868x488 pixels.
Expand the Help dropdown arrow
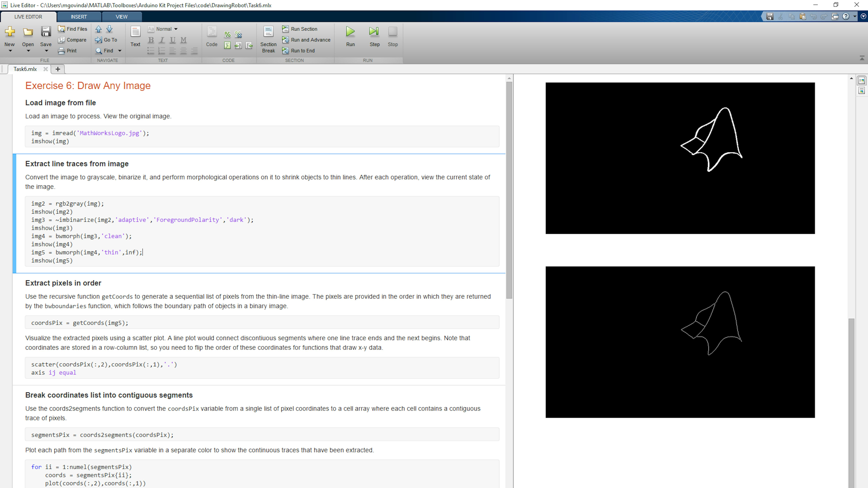point(855,16)
